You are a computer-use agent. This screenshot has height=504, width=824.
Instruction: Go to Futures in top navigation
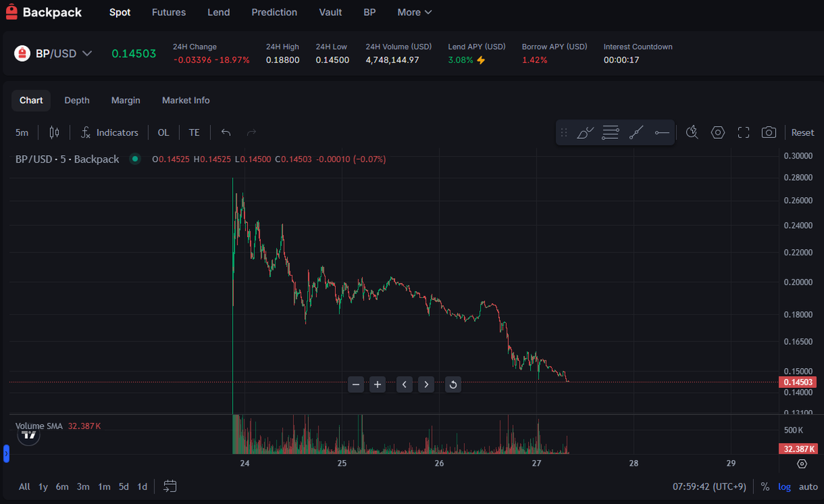(169, 12)
